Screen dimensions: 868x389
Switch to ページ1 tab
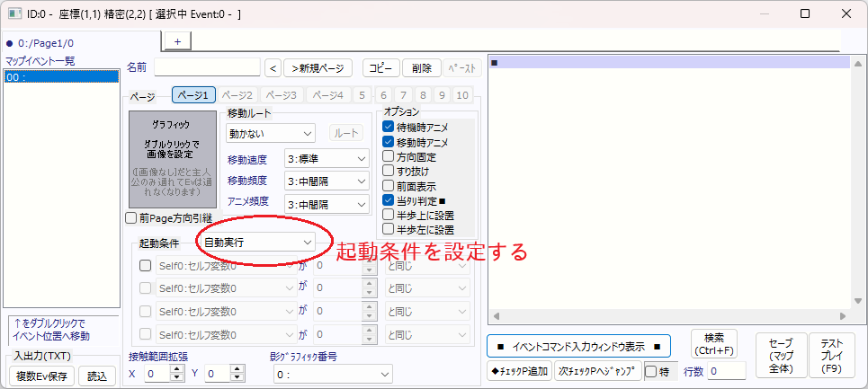point(193,95)
